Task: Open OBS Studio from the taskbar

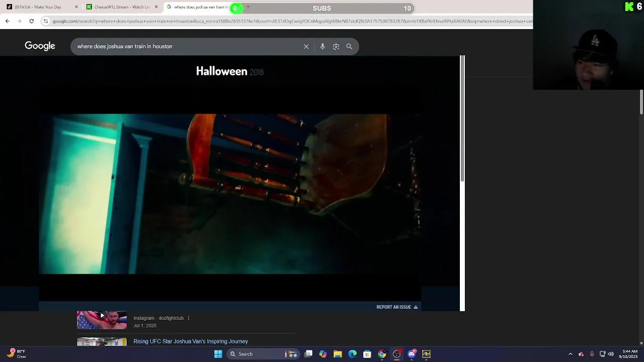Action: click(396, 354)
